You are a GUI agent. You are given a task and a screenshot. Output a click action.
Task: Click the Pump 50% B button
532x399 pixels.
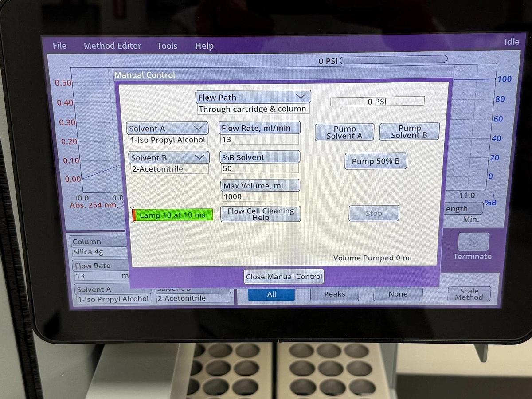point(376,161)
